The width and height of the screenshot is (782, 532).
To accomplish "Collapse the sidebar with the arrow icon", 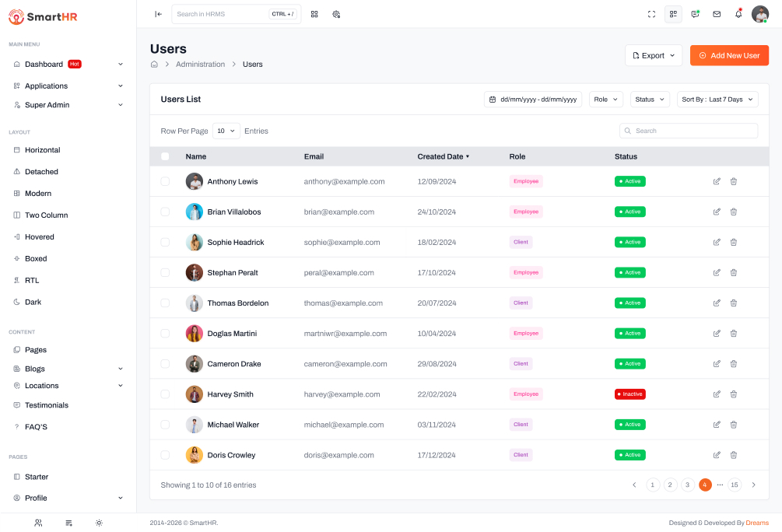I will coord(158,14).
